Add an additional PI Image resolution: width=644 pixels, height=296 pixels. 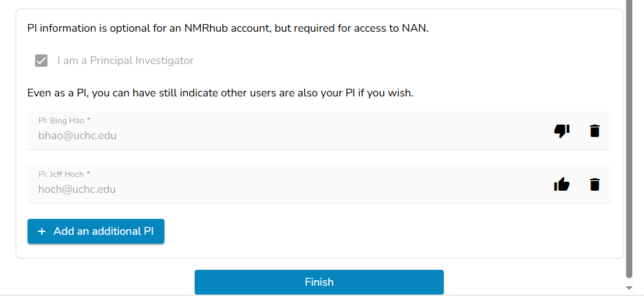pyautogui.click(x=96, y=231)
